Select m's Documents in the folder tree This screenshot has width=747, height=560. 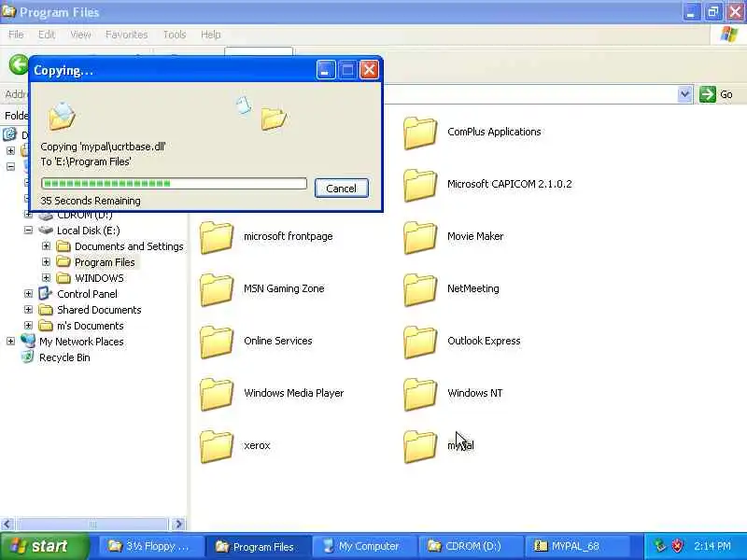tap(90, 326)
